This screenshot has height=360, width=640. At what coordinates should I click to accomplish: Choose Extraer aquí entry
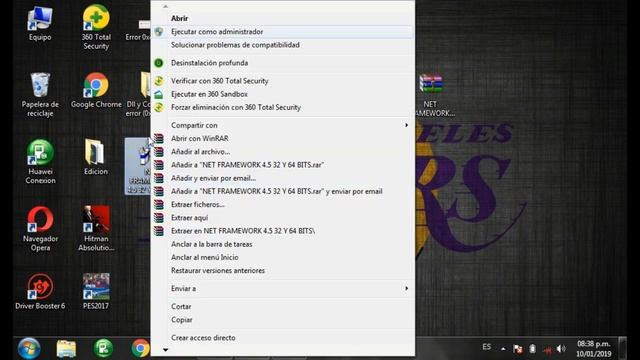pyautogui.click(x=283, y=218)
